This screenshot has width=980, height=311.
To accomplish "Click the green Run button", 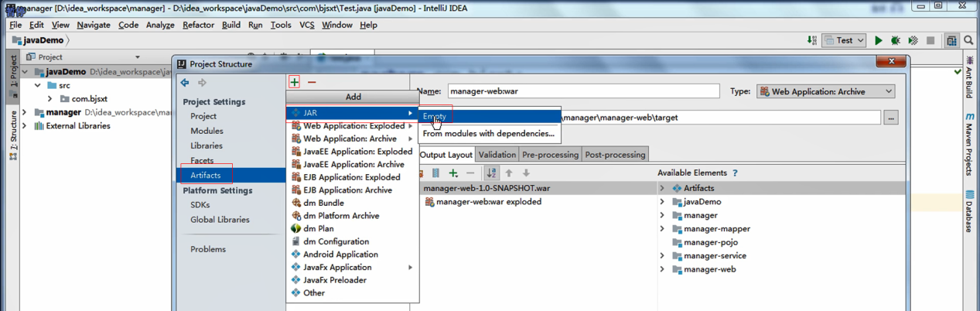I will point(878,40).
